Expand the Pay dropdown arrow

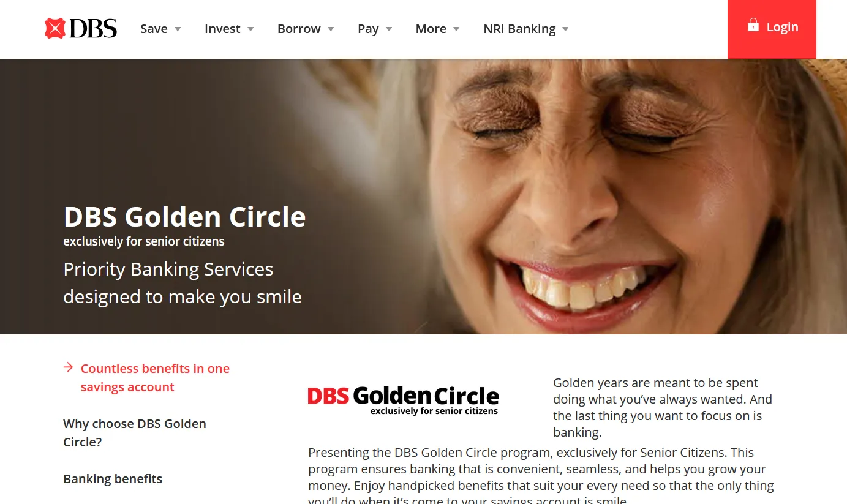coord(389,29)
